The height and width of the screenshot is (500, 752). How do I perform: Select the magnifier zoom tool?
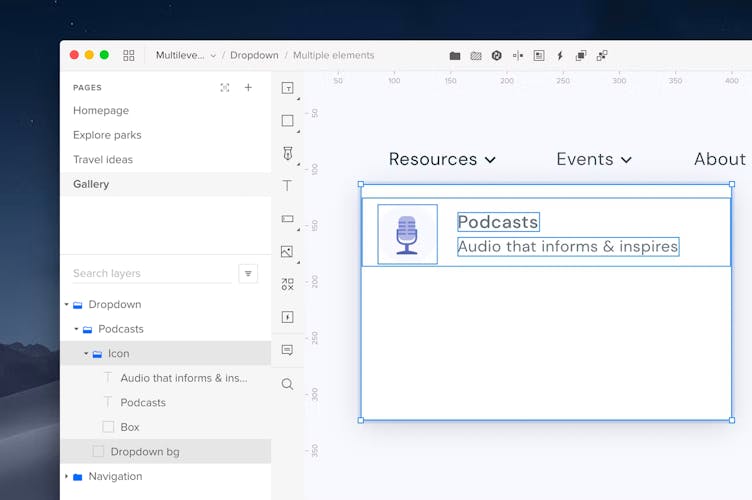(x=287, y=384)
